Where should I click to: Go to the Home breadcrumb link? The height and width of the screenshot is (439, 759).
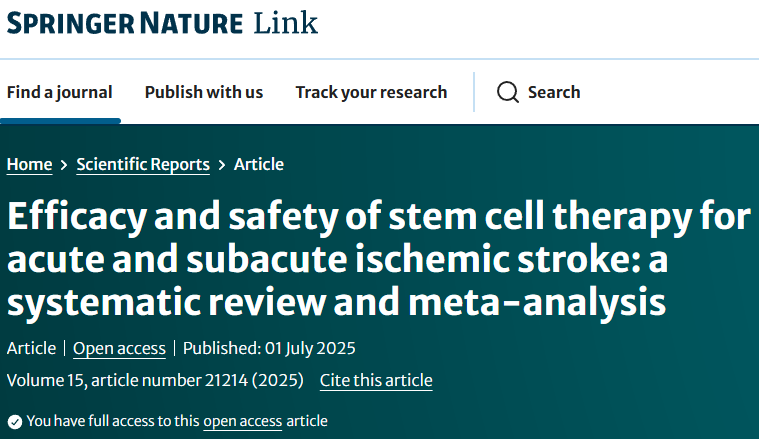(30, 165)
